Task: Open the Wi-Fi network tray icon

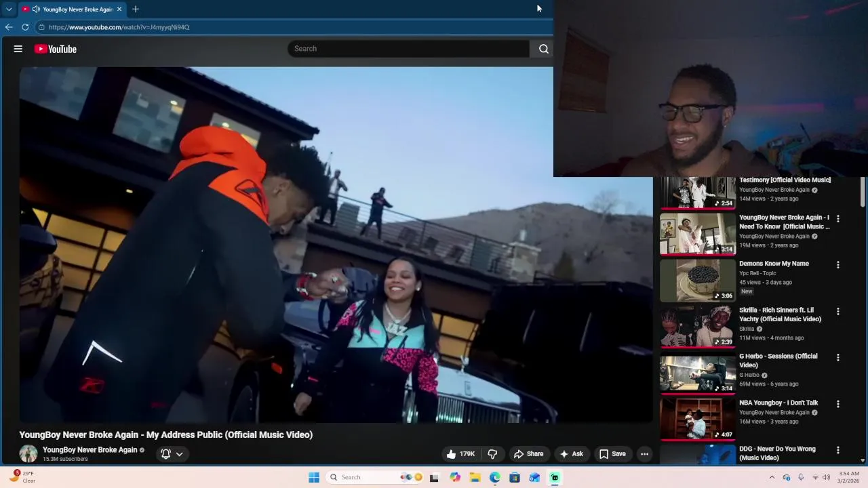Action: click(815, 477)
